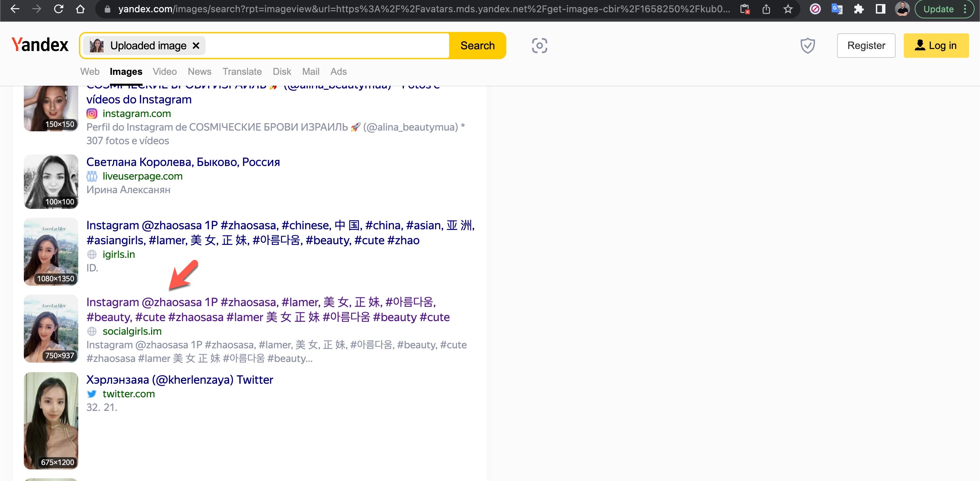
Task: Open the Chrome profile avatar
Action: pos(902,9)
